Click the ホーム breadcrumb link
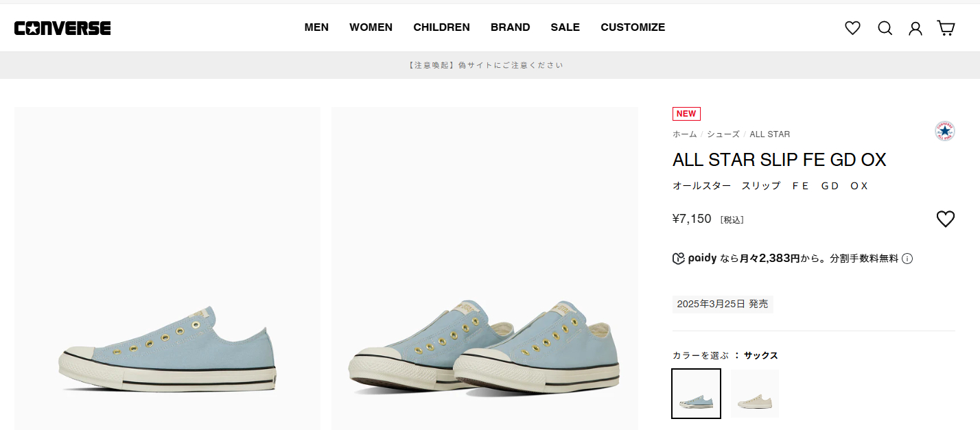980x430 pixels. tap(684, 134)
